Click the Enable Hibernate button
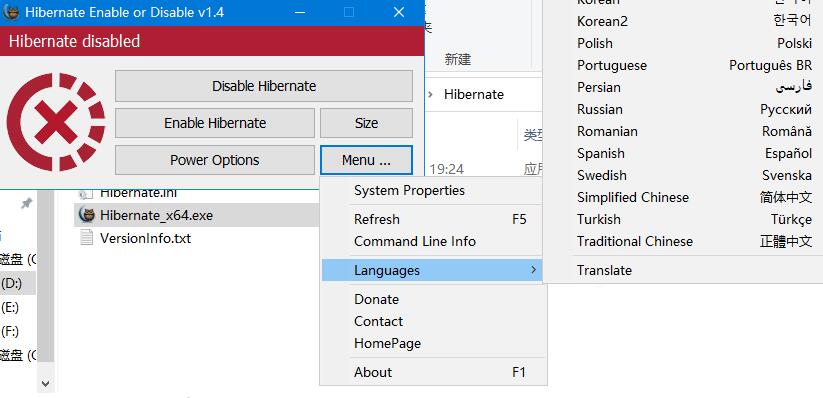Viewport: 823px width, 398px height. point(215,123)
